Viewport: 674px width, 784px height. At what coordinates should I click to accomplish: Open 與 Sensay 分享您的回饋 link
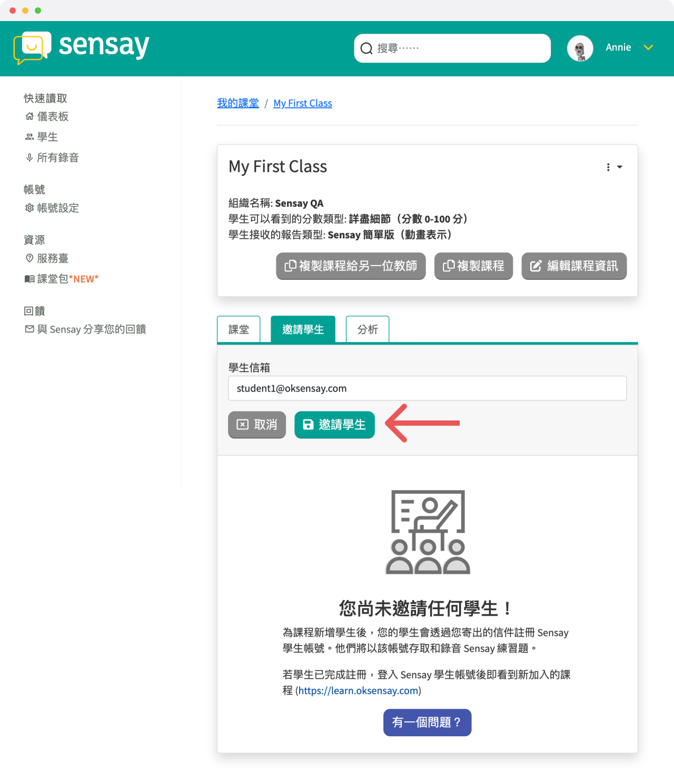coord(92,329)
